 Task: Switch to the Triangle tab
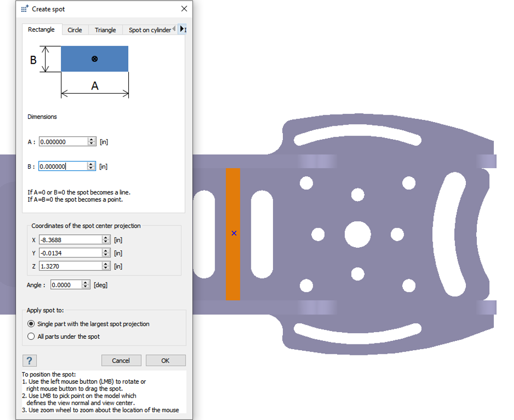(x=105, y=30)
